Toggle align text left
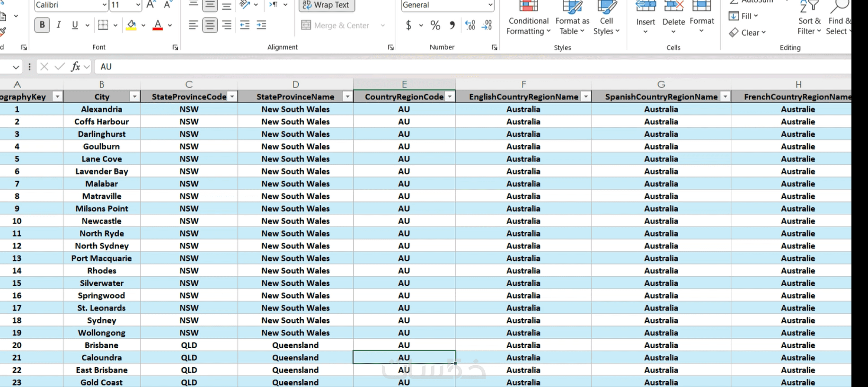This screenshot has width=868, height=387. click(x=193, y=25)
